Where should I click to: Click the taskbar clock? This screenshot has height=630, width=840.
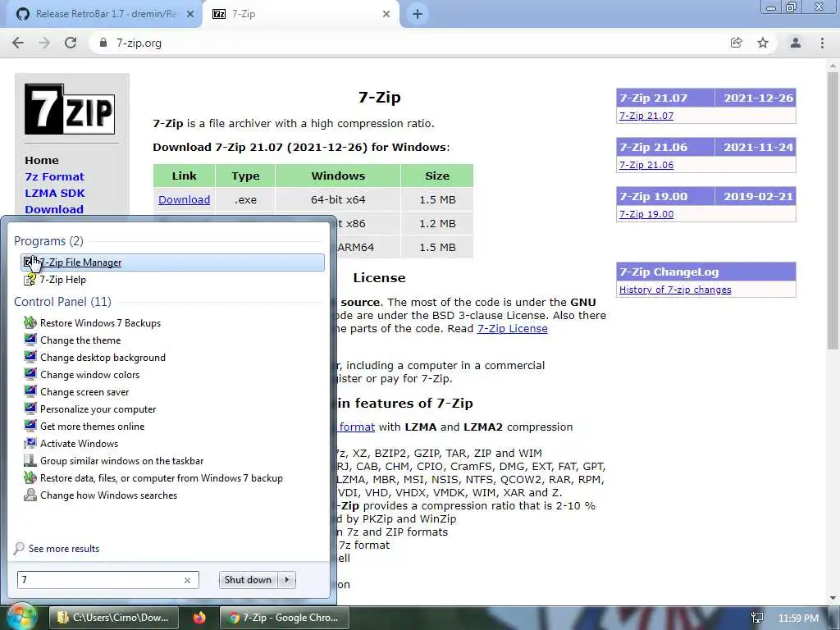point(798,619)
